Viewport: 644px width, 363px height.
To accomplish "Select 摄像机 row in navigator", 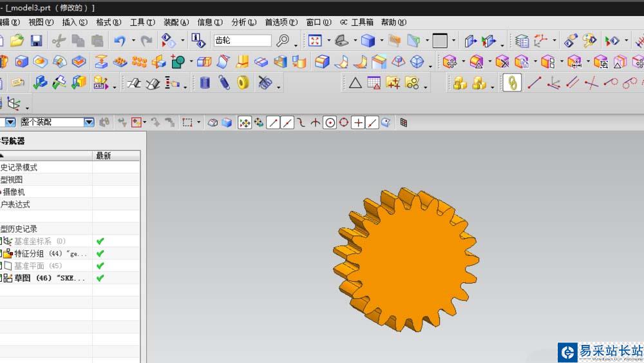I will point(14,192).
